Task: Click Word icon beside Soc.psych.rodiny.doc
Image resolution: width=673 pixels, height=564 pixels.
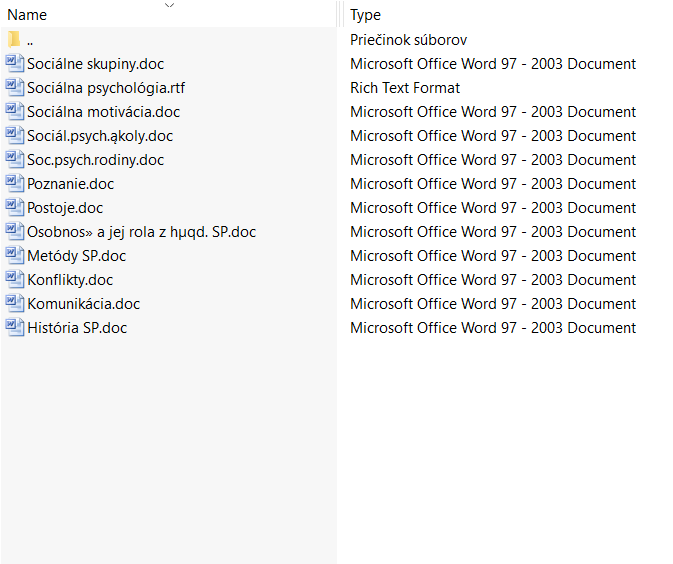Action: coord(15,159)
